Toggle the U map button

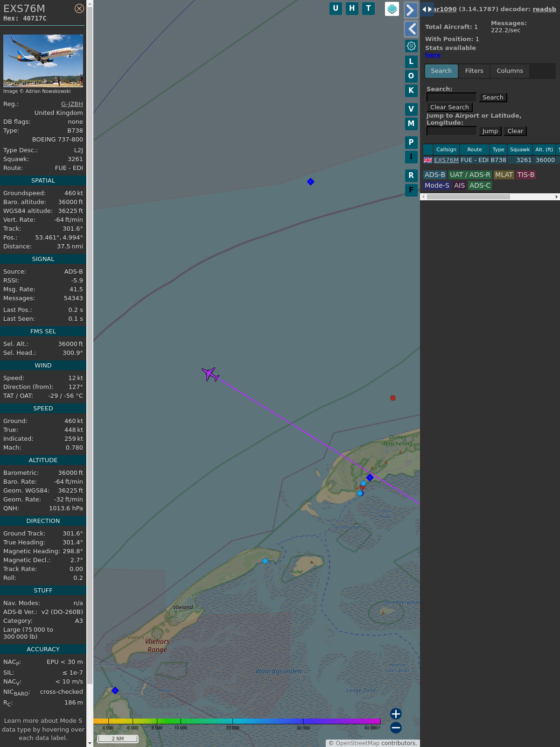336,8
